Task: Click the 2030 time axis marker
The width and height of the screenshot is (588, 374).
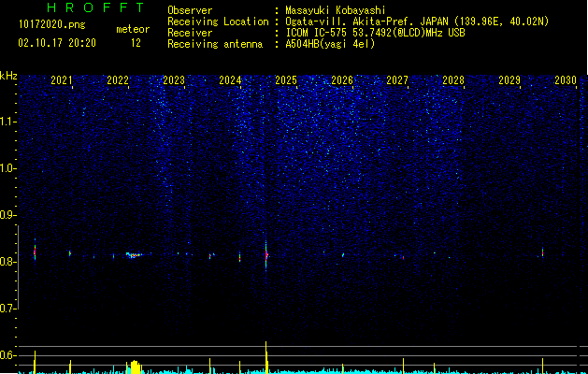Action: tap(566, 79)
